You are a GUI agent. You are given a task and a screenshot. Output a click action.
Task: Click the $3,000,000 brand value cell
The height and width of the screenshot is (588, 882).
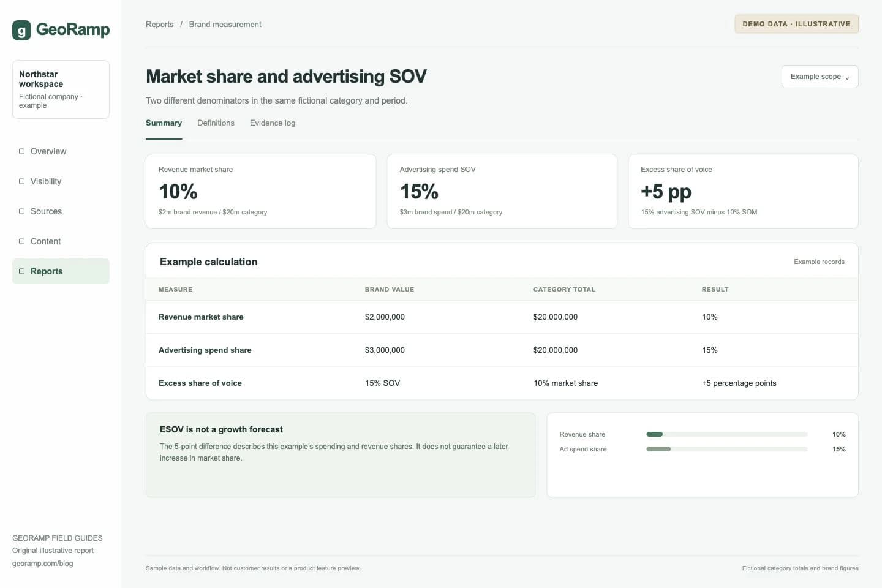[385, 350]
